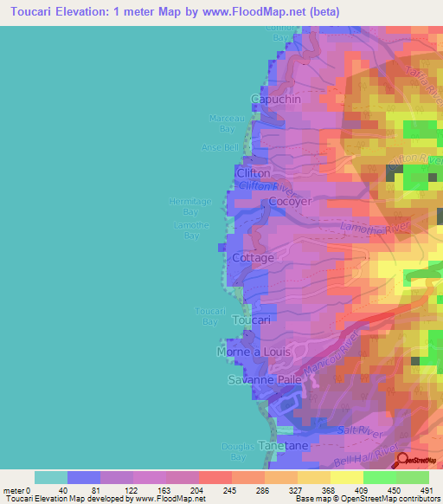Image resolution: width=443 pixels, height=504 pixels.
Task: Click the Hermitage Bay label
Action: [x=190, y=207]
